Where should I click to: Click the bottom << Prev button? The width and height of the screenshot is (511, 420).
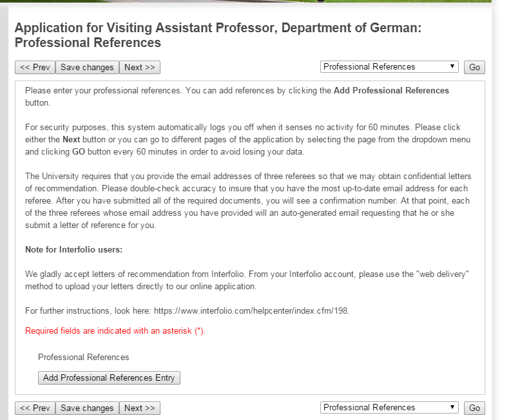click(35, 408)
